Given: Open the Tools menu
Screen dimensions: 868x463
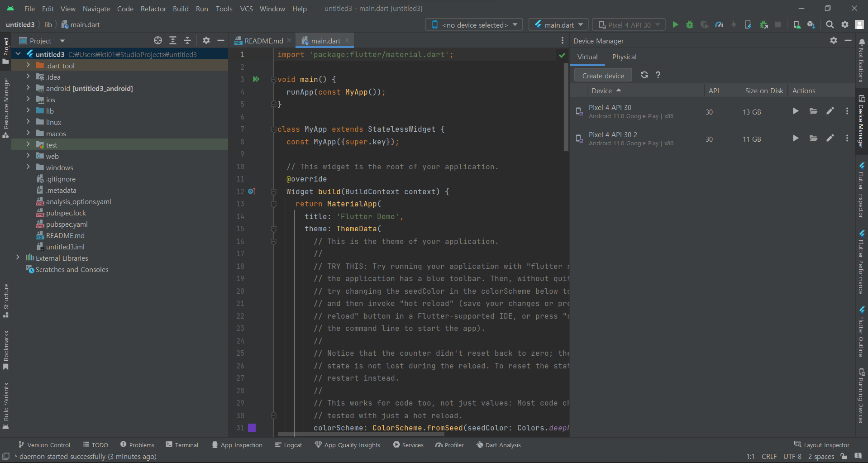Looking at the screenshot, I should pyautogui.click(x=224, y=9).
